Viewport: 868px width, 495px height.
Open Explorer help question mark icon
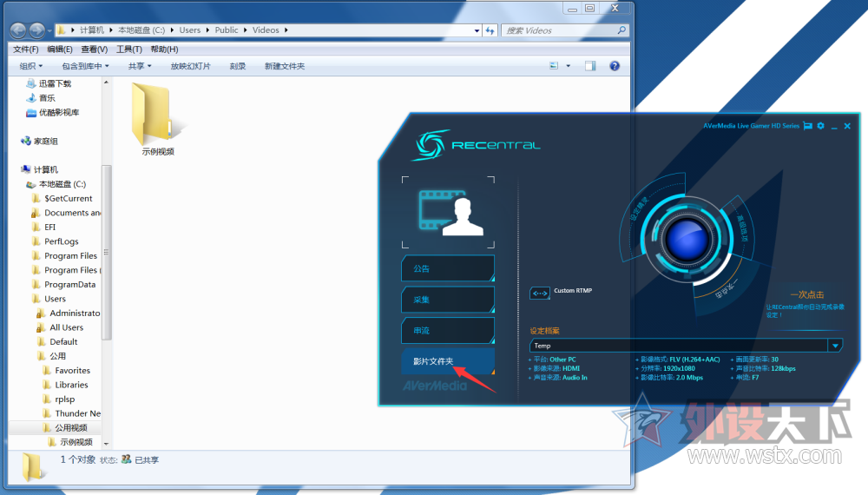615,66
